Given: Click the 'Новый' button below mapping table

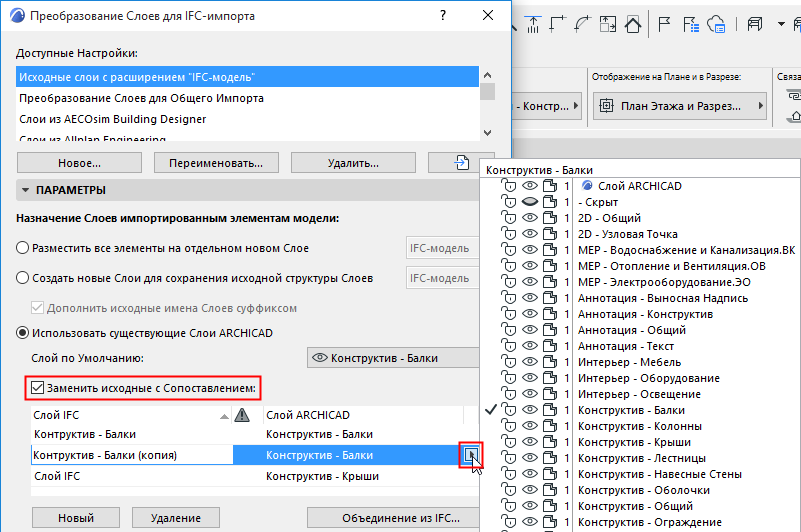Looking at the screenshot, I should (x=76, y=517).
